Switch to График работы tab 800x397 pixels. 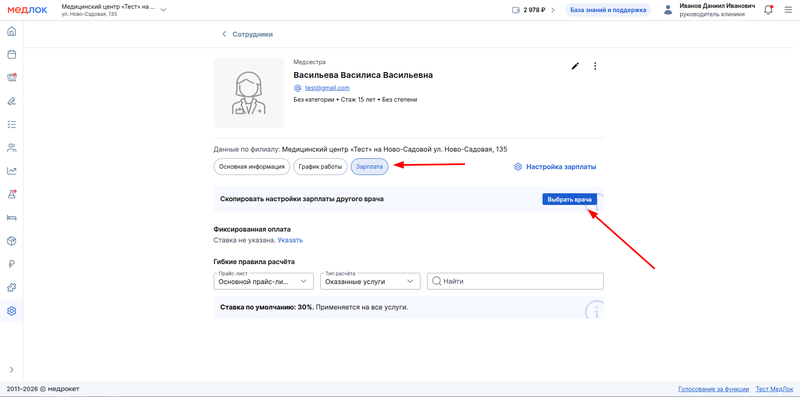coord(320,166)
